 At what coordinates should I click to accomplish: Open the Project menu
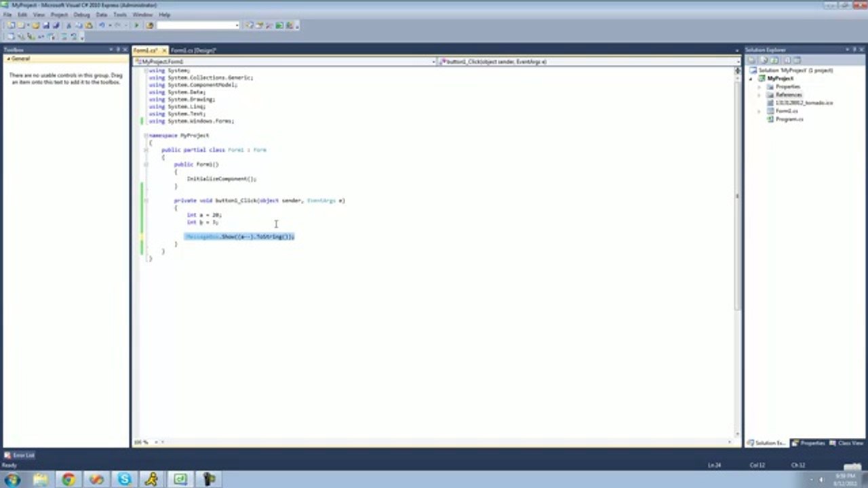59,14
